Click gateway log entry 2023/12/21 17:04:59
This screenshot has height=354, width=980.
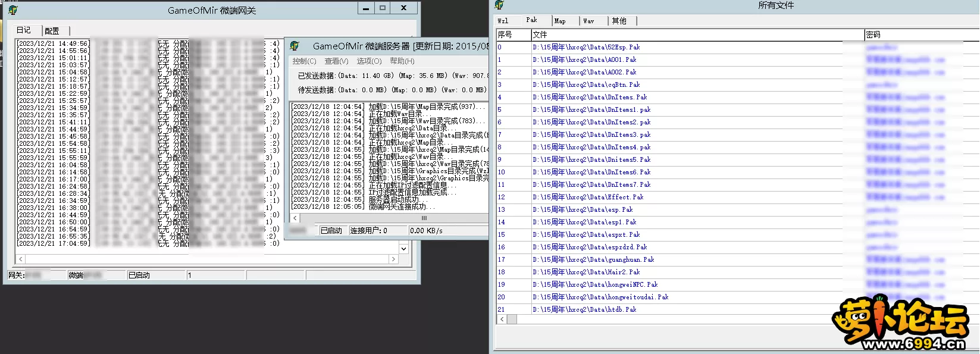pyautogui.click(x=148, y=243)
